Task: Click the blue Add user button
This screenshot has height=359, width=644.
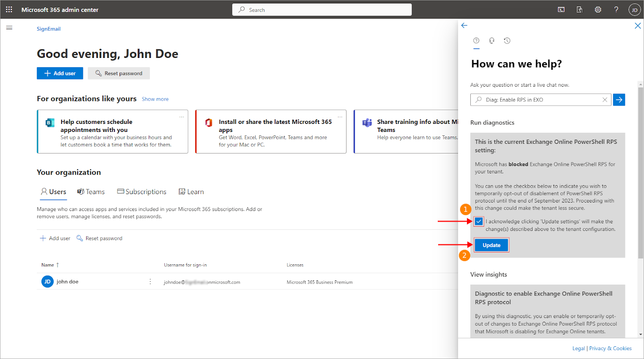Action: 60,73
